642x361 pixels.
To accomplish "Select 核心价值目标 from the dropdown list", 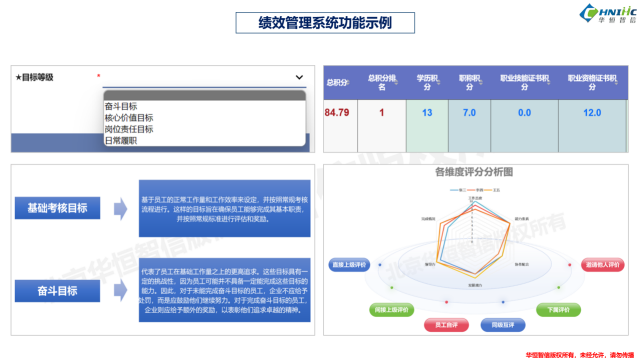I will 129,118.
